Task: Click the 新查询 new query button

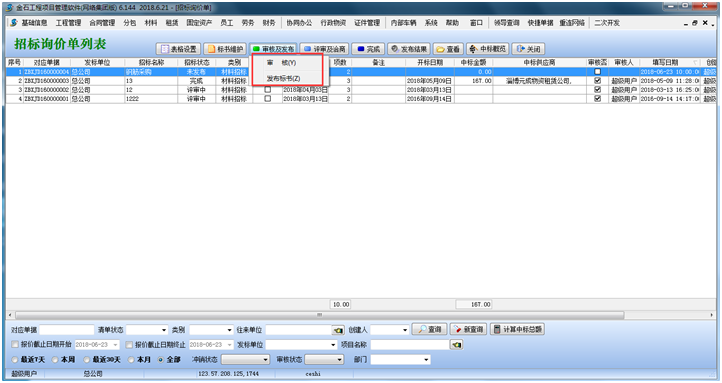Action: pyautogui.click(x=468, y=329)
